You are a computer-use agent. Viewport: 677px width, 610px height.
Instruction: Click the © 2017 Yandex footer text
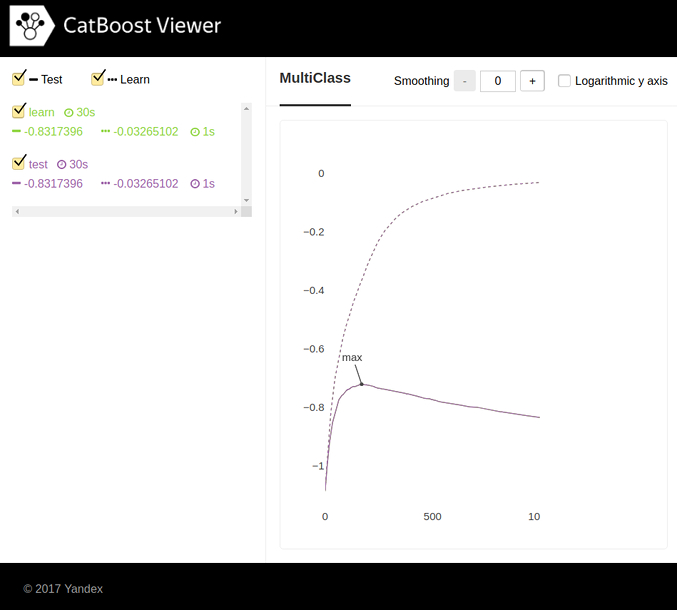[63, 589]
